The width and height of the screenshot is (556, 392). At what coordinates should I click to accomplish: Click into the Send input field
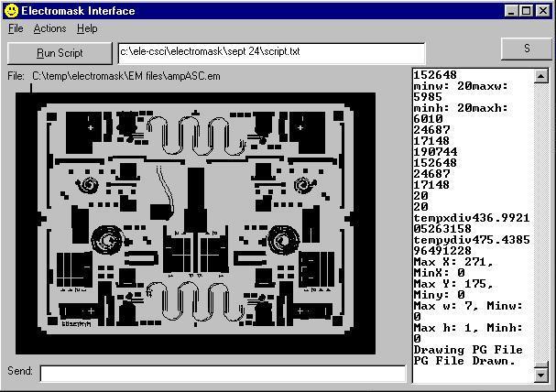click(x=223, y=373)
